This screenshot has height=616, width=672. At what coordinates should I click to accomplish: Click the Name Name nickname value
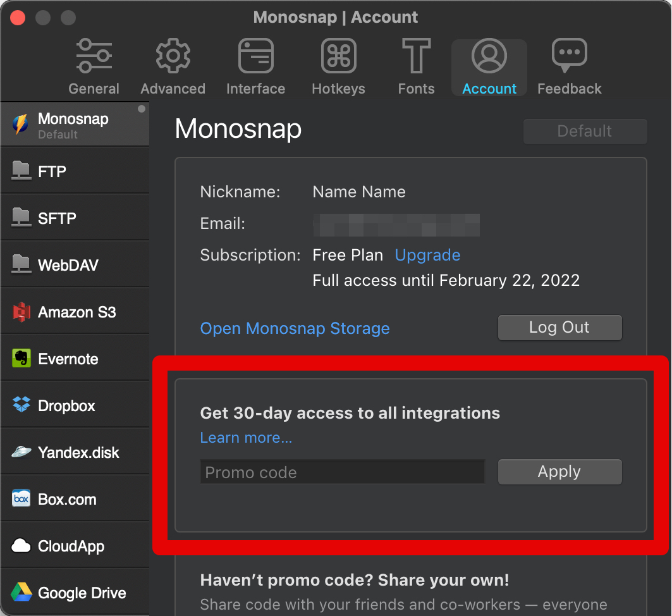358,192
